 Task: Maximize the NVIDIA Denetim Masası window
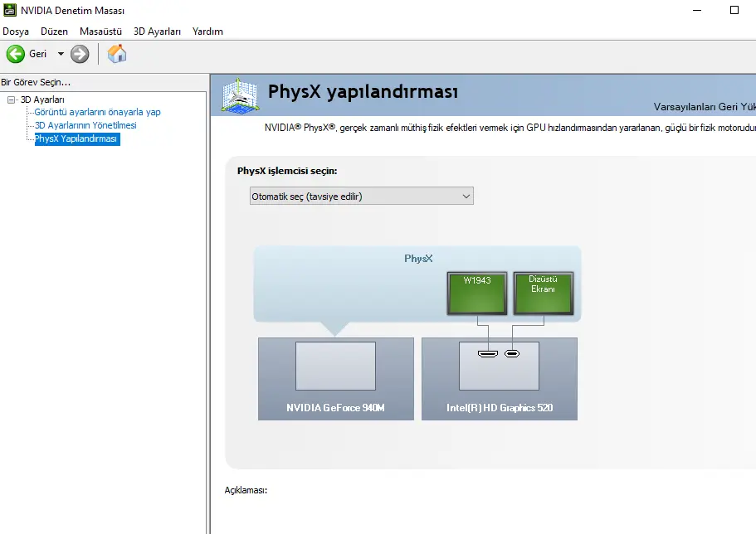tap(734, 10)
